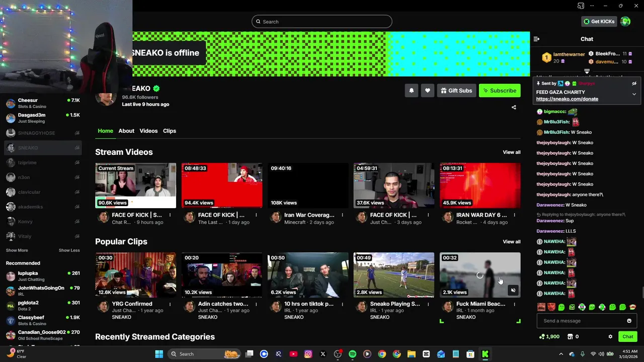Screen dimensions: 644x362
Task: Expand the gift leaderboard with down arrow
Action: click(x=587, y=71)
